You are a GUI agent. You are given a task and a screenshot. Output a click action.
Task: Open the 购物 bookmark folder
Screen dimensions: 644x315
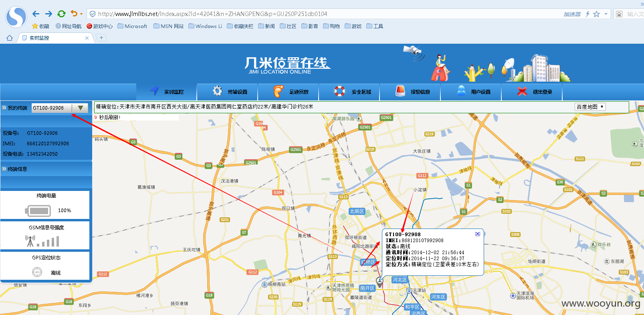(x=331, y=26)
